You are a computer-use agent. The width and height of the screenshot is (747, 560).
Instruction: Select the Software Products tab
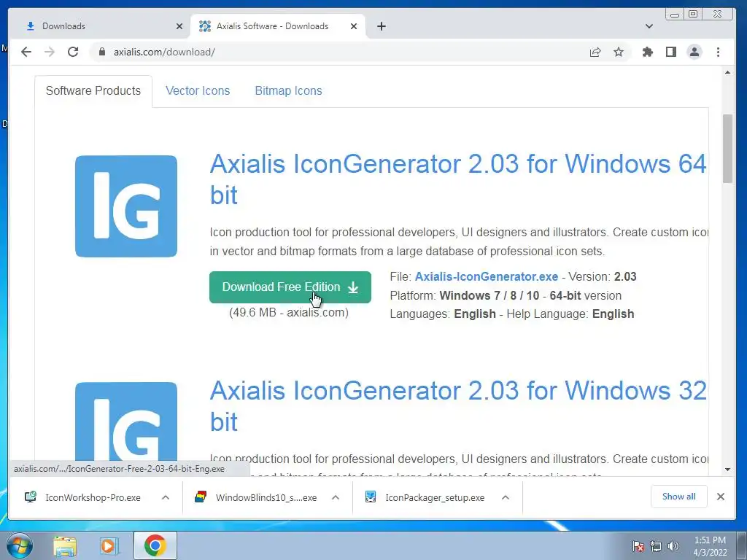(x=93, y=90)
